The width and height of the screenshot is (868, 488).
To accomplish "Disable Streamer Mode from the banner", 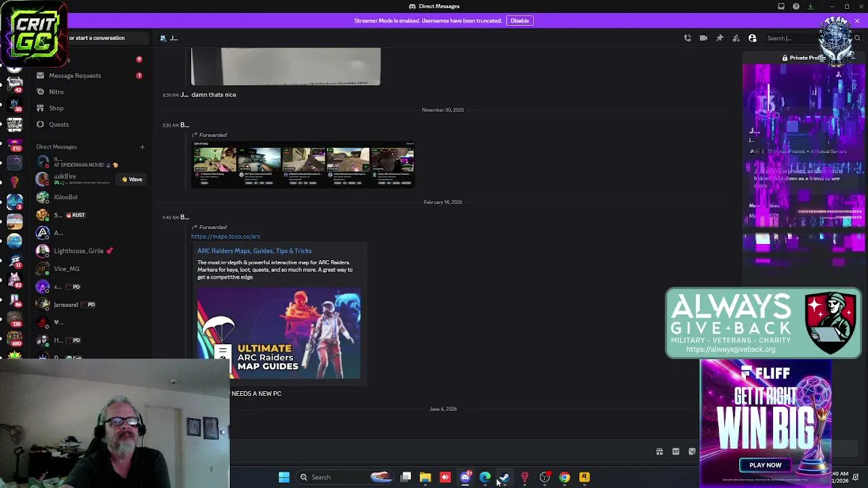I will click(519, 20).
